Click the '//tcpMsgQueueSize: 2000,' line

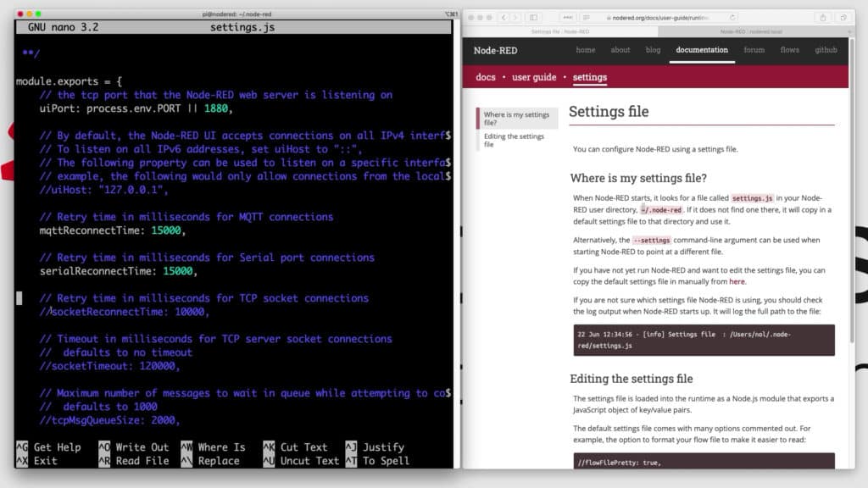pos(109,420)
